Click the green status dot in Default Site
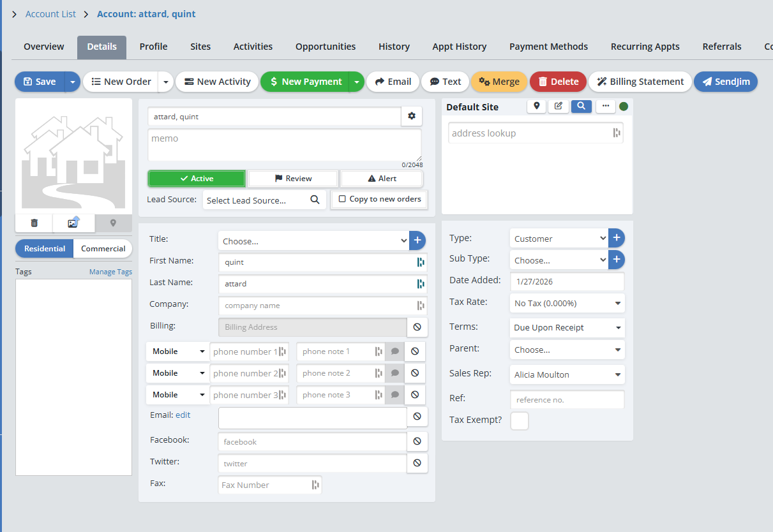 [624, 107]
